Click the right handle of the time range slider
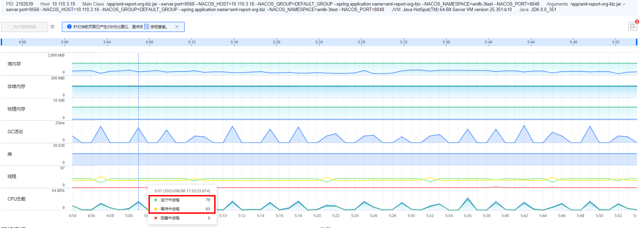This screenshot has width=644, height=228. (636, 42)
